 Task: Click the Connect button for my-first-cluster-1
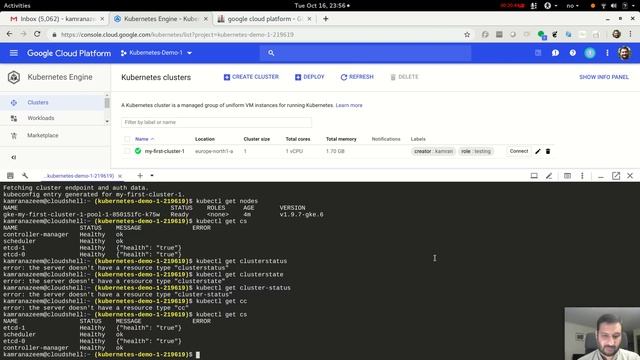[519, 151]
